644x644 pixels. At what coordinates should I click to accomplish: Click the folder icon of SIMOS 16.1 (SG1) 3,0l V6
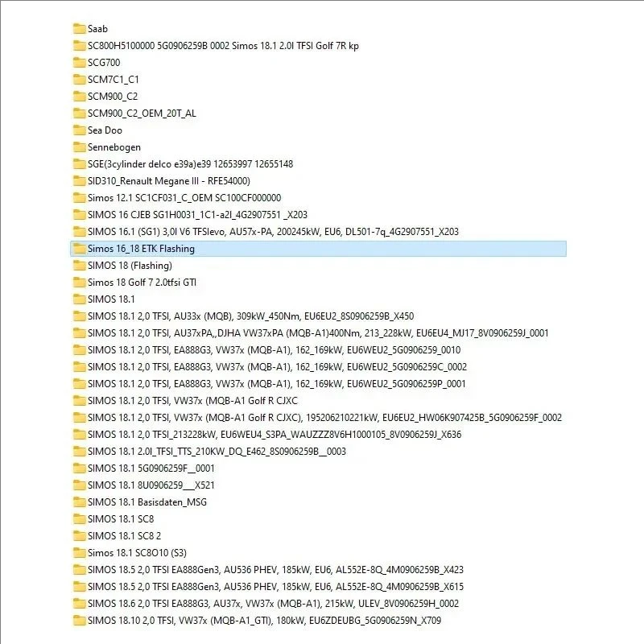79,232
